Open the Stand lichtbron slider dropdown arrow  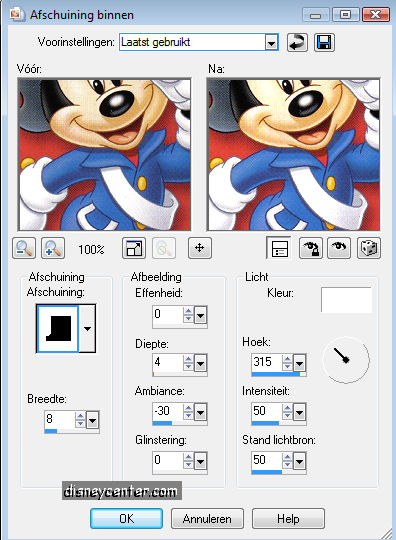coord(300,461)
